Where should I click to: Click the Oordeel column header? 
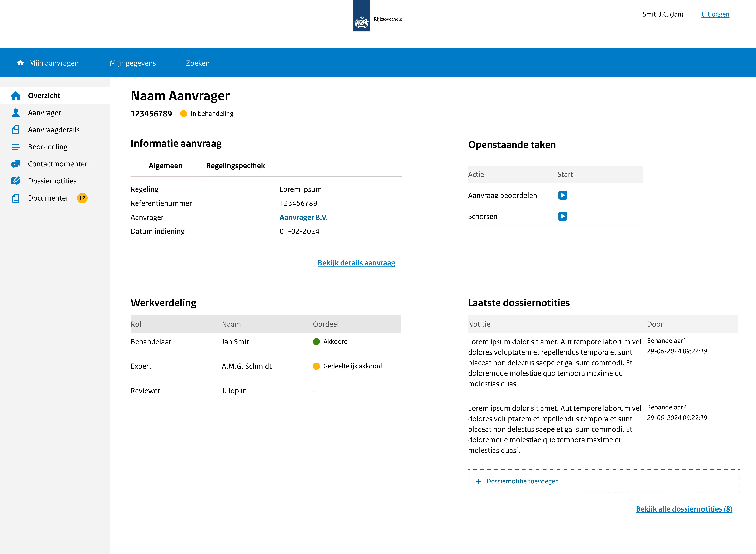pos(326,324)
